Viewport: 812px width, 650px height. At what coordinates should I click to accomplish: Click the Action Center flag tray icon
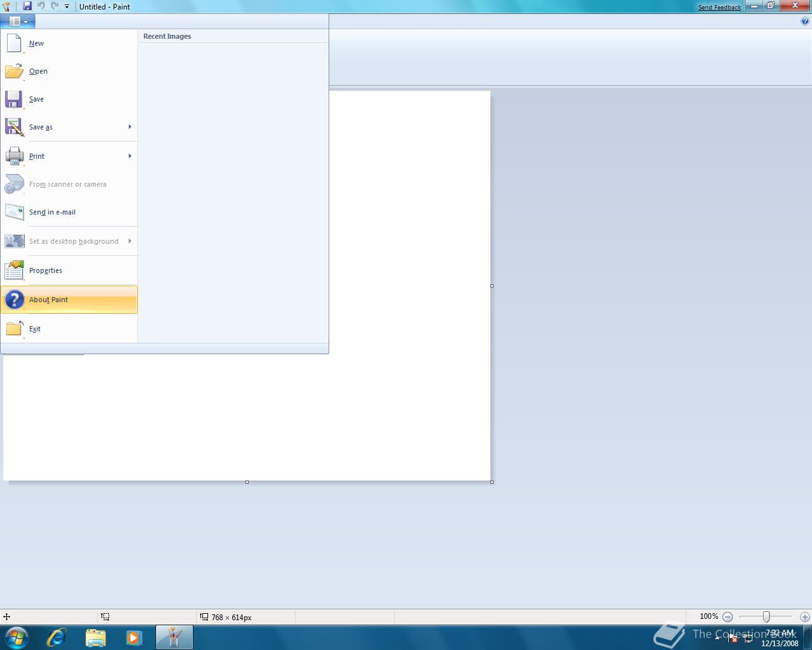(733, 639)
